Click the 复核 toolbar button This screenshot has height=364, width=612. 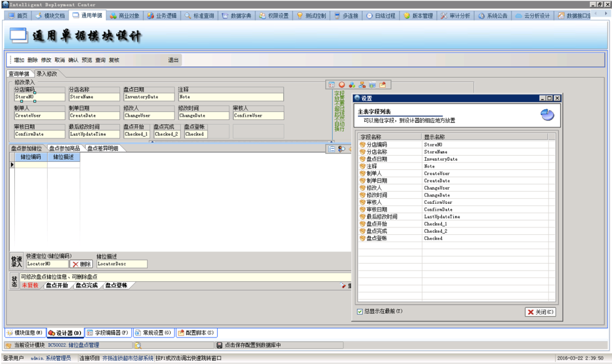(114, 60)
